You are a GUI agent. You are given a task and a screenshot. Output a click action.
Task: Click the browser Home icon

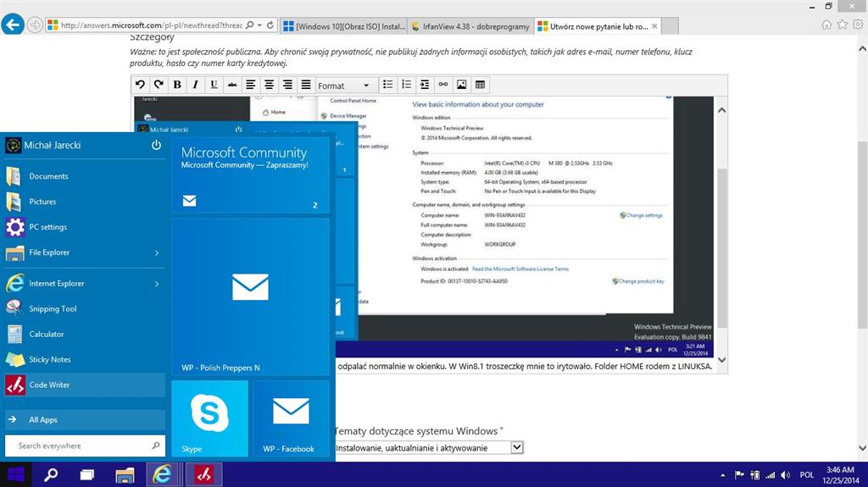pos(826,25)
